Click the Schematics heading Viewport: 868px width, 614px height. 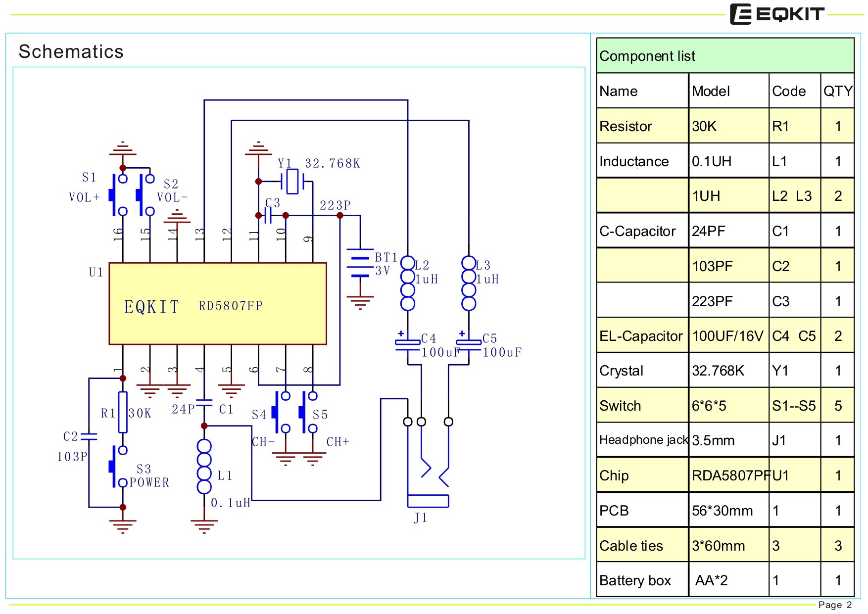tap(71, 51)
